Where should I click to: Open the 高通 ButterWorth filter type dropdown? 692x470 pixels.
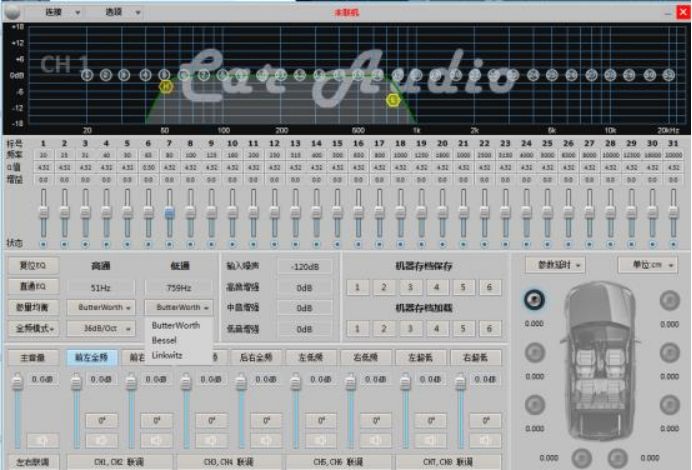coord(101,308)
